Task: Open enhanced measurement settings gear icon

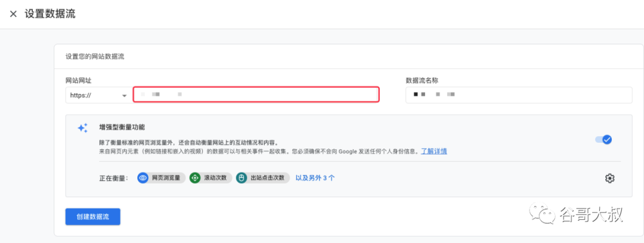Action: pyautogui.click(x=609, y=178)
